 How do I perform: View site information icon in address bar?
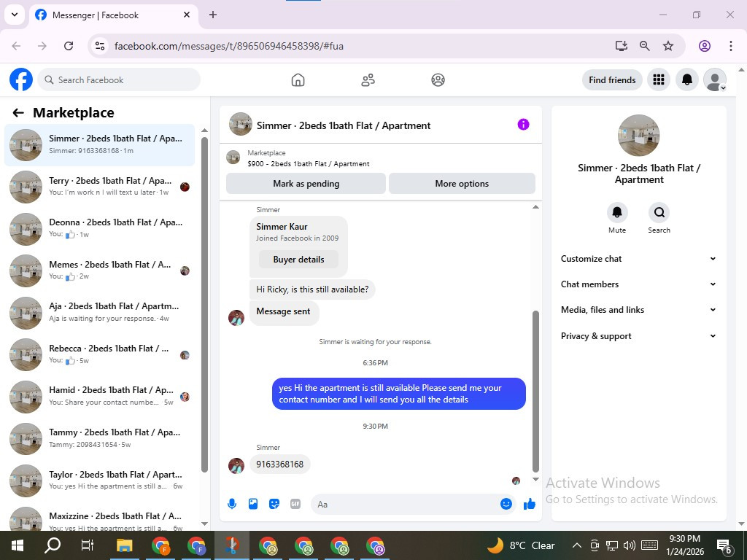(99, 46)
